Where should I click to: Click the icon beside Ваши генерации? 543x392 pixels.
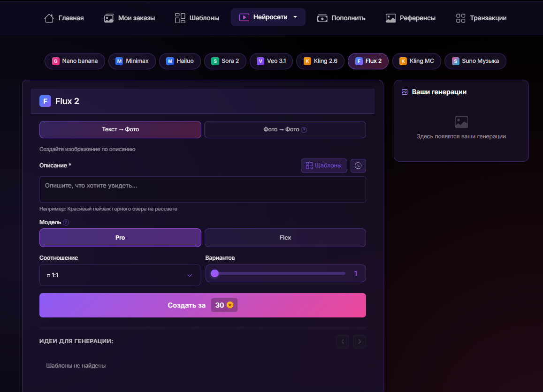tap(405, 92)
